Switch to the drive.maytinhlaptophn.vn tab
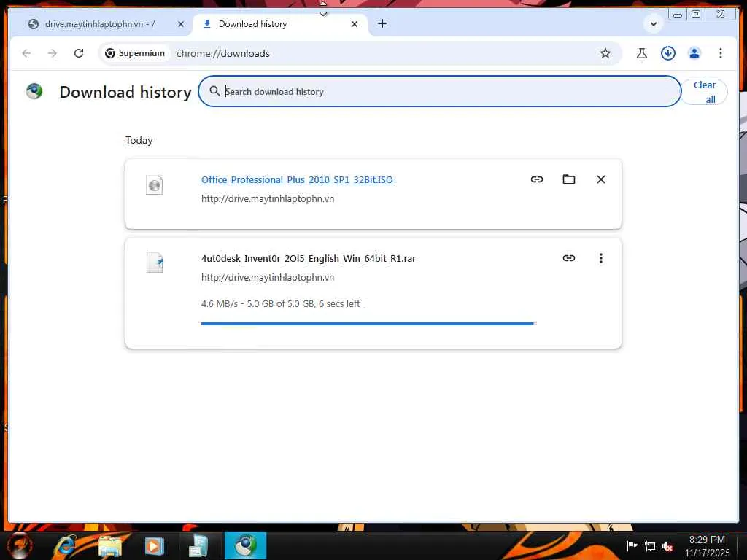Viewport: 747px width, 560px height. pyautogui.click(x=100, y=24)
